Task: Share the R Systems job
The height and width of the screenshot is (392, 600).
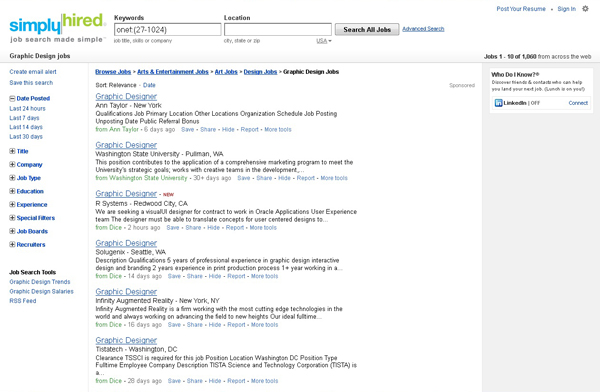Action: point(193,227)
